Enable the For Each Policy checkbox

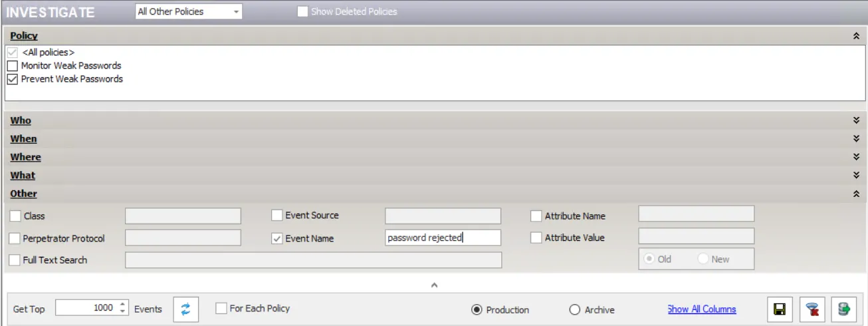pyautogui.click(x=221, y=309)
